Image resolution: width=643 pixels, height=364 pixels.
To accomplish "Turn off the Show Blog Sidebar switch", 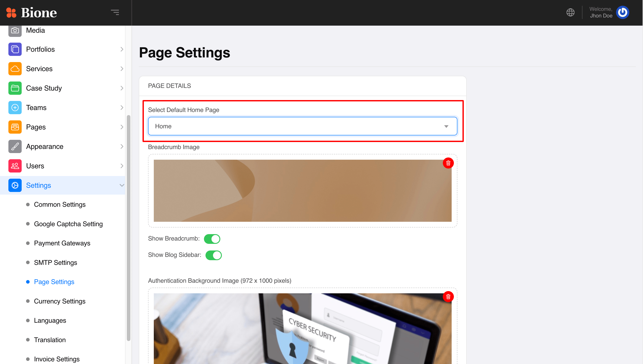I will (x=213, y=255).
